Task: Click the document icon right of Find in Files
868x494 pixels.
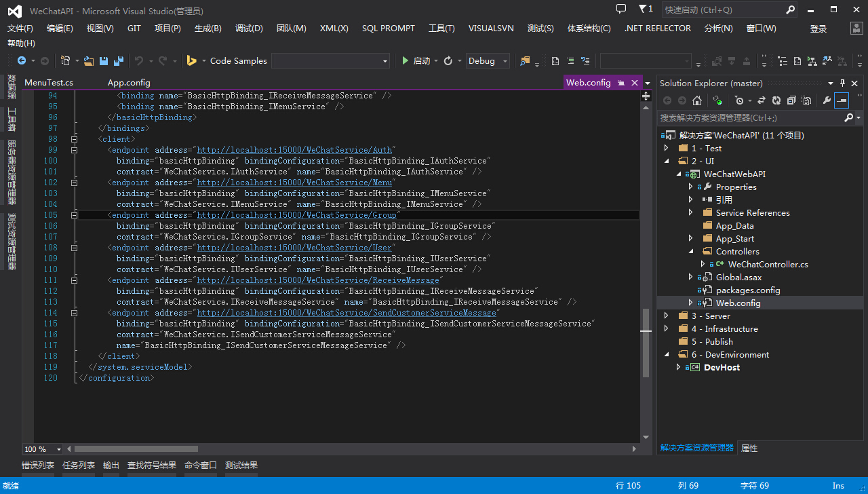Action: point(555,60)
